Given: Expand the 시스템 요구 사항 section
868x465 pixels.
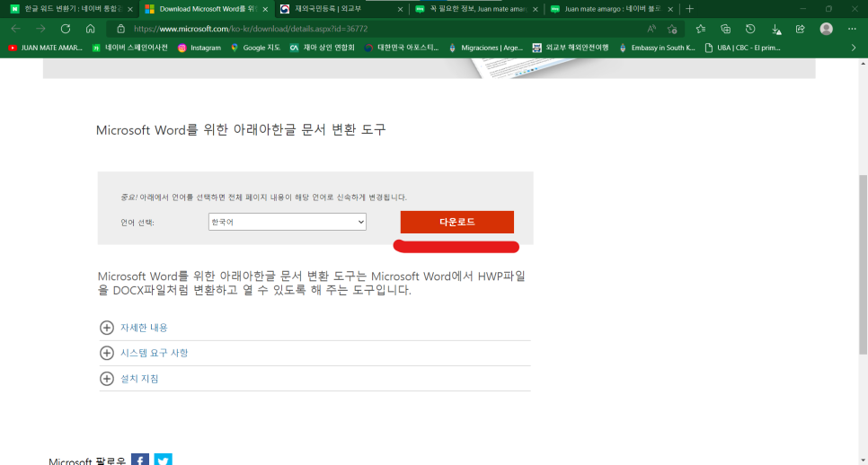Looking at the screenshot, I should click(x=144, y=353).
